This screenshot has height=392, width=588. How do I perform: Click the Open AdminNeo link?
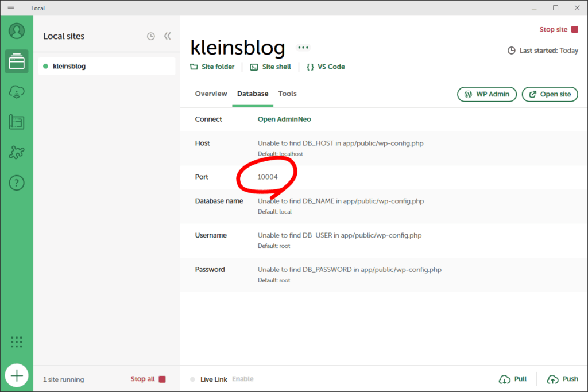(284, 119)
